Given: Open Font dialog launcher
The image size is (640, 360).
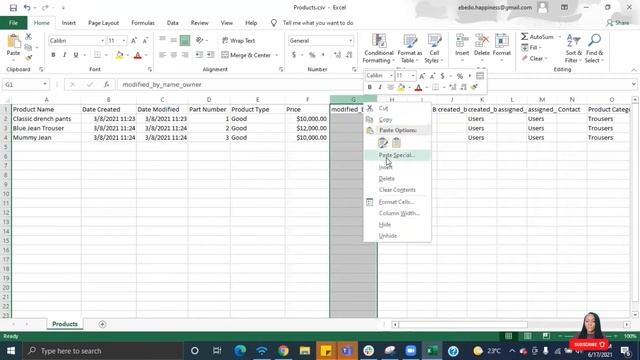Looking at the screenshot, I should [x=150, y=70].
